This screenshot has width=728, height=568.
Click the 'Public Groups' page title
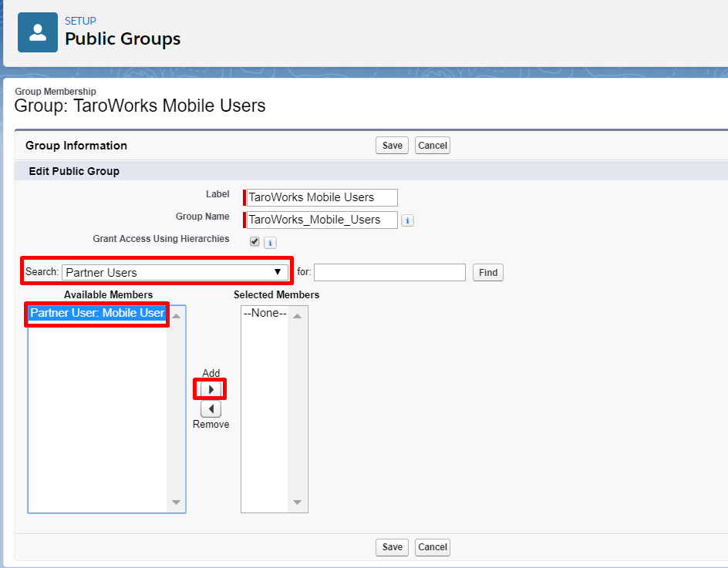click(123, 39)
